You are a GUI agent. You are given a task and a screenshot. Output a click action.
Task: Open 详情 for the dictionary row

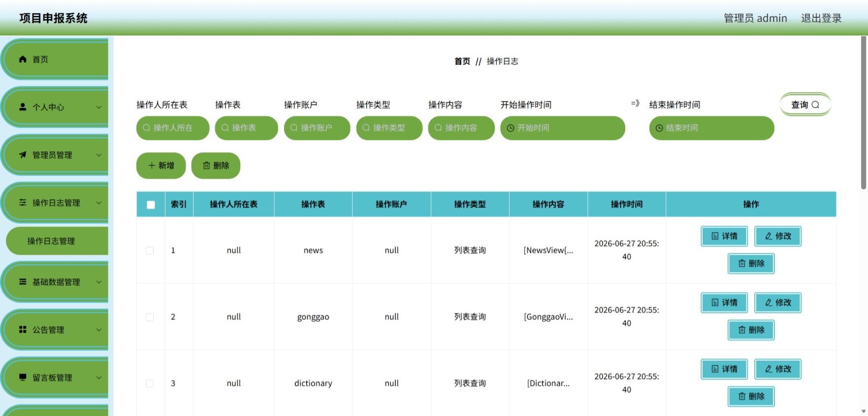click(x=724, y=369)
